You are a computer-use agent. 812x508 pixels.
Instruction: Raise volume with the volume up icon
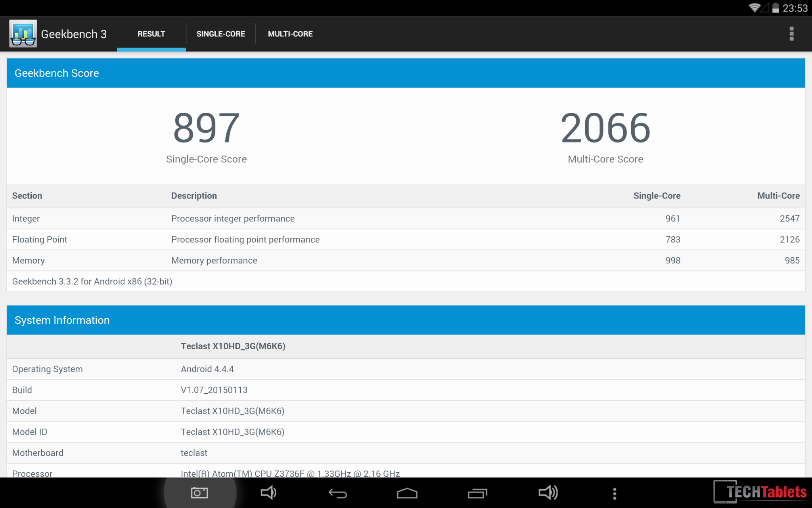pos(548,493)
